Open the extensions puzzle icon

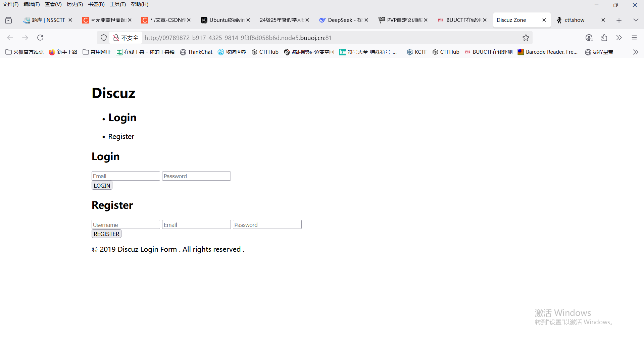[x=604, y=38]
